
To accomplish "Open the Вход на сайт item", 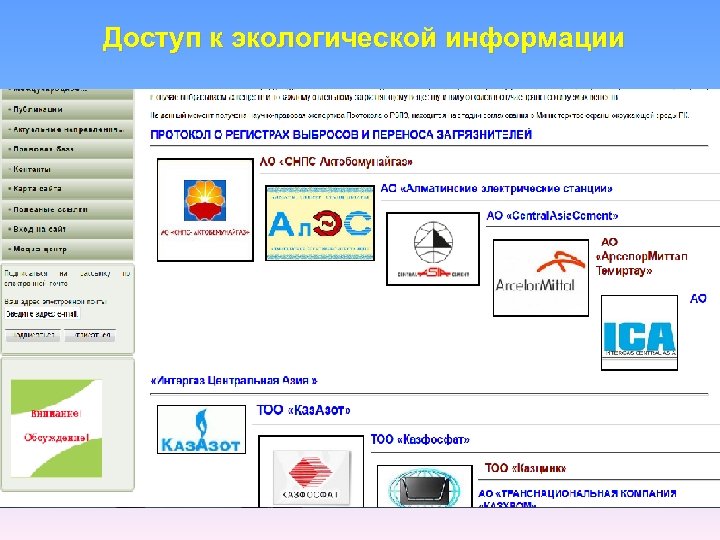I will tap(67, 229).
